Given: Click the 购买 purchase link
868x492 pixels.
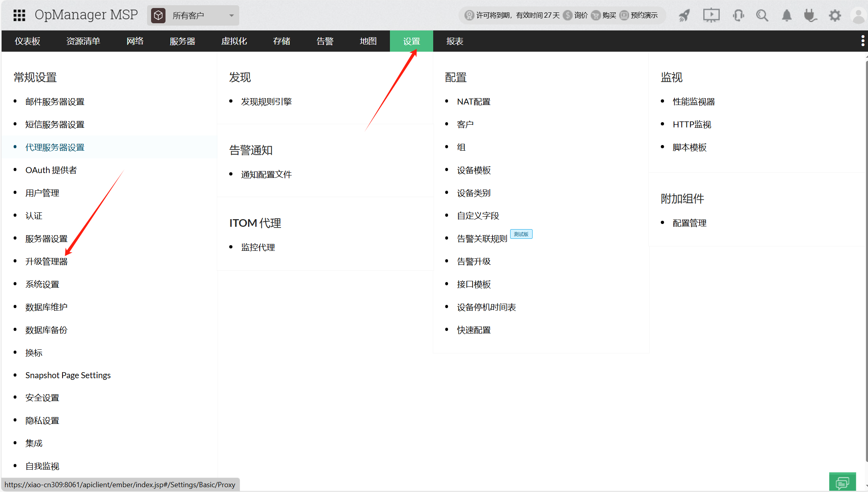Looking at the screenshot, I should [x=608, y=15].
